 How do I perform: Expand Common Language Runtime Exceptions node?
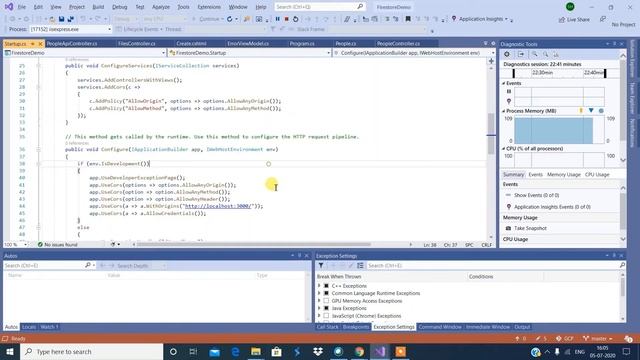(x=319, y=293)
